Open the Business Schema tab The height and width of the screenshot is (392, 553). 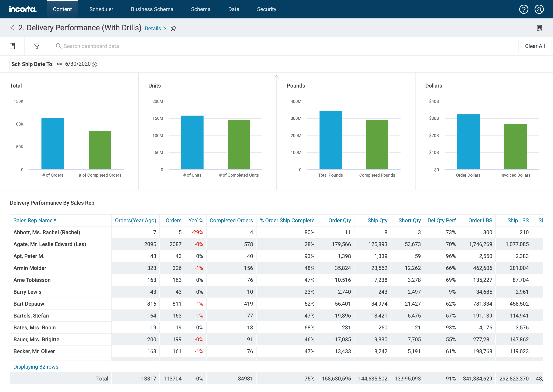[x=152, y=9]
